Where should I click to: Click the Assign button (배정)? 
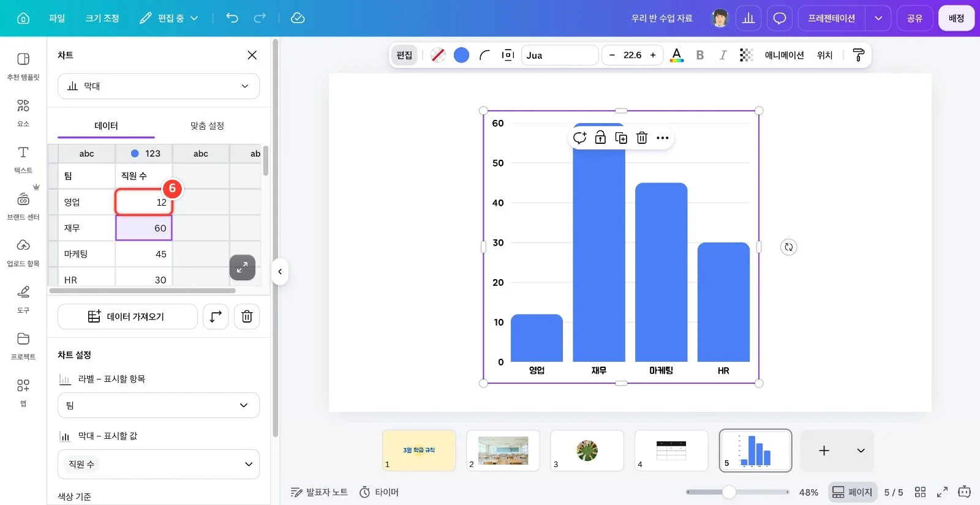956,18
